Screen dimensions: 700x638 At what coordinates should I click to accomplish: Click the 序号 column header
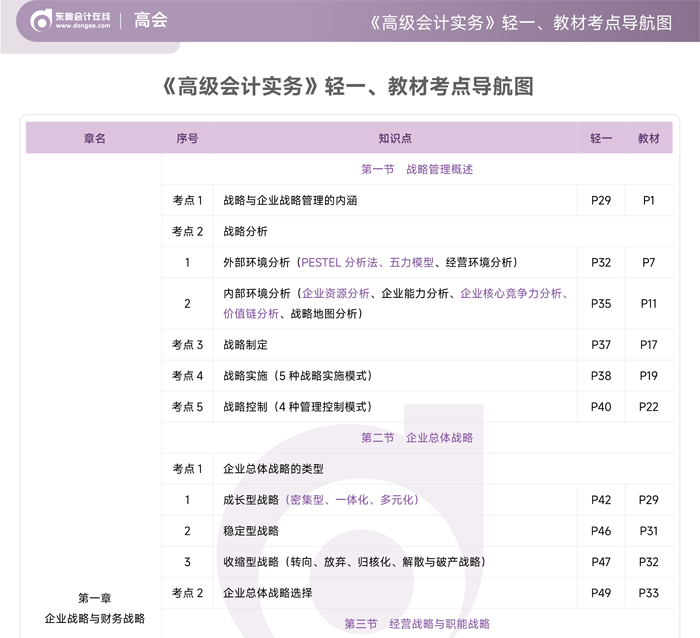tap(187, 138)
